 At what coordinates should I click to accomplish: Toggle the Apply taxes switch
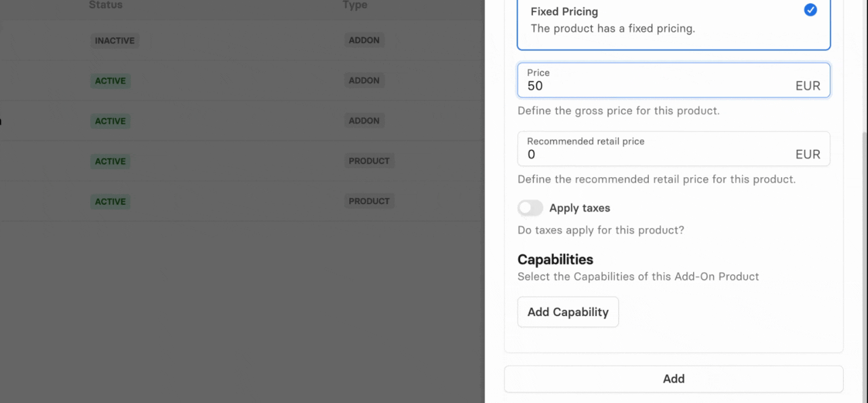[530, 208]
